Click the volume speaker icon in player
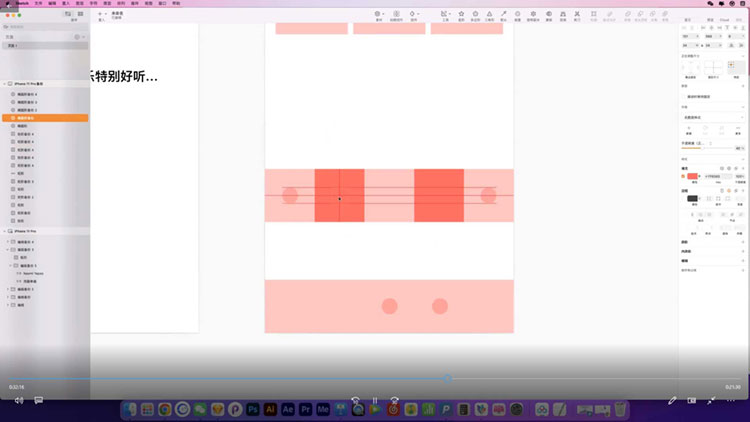The width and height of the screenshot is (750, 422). click(18, 400)
